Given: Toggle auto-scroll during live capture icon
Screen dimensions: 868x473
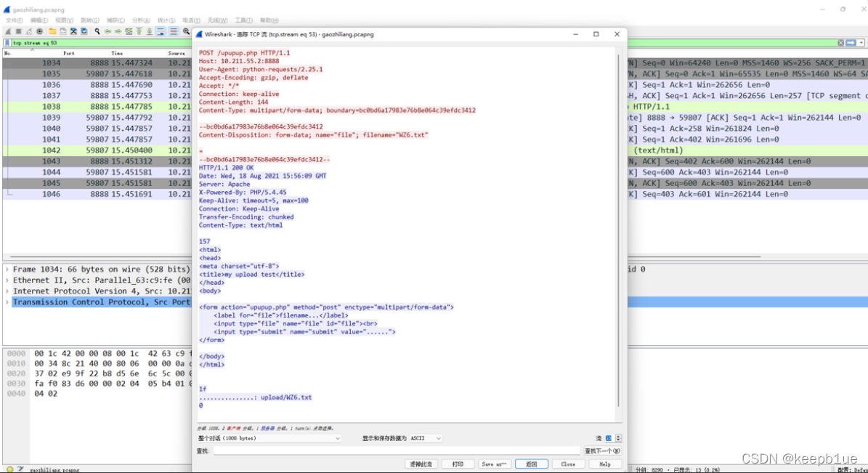Looking at the screenshot, I should 161,31.
